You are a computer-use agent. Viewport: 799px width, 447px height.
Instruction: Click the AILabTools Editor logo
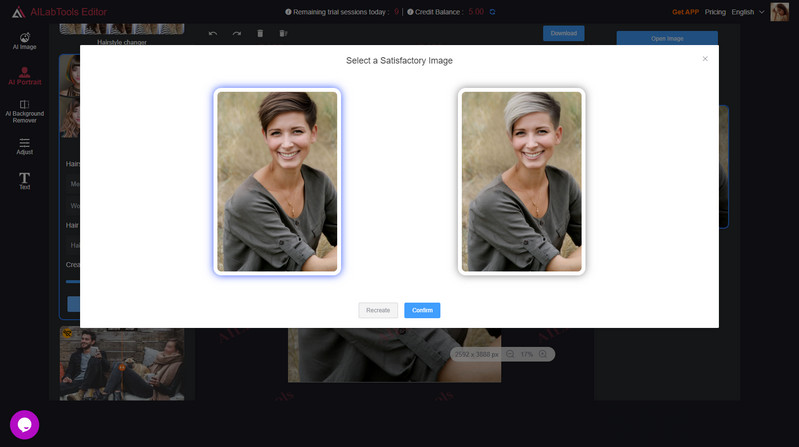point(59,12)
